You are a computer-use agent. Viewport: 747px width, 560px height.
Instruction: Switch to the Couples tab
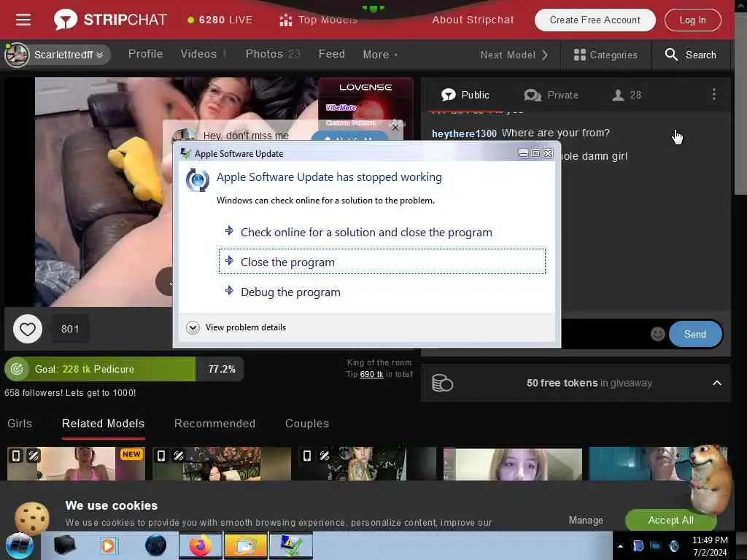tap(307, 424)
